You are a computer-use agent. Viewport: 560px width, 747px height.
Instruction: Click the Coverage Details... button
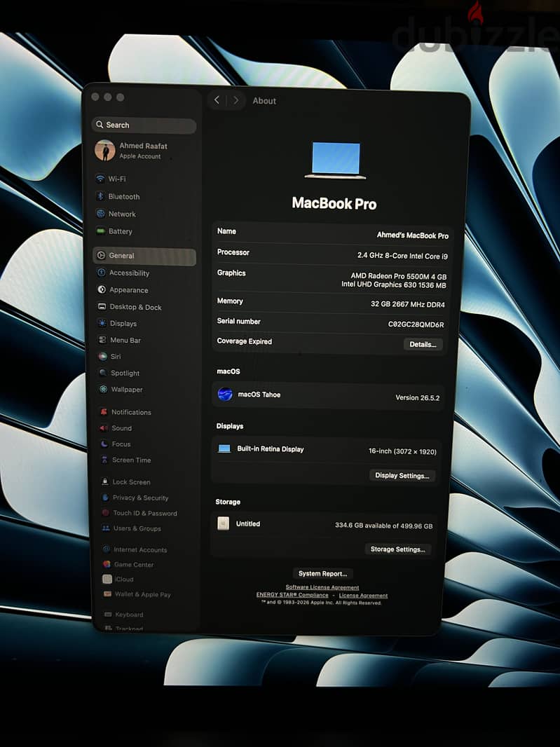pyautogui.click(x=423, y=344)
